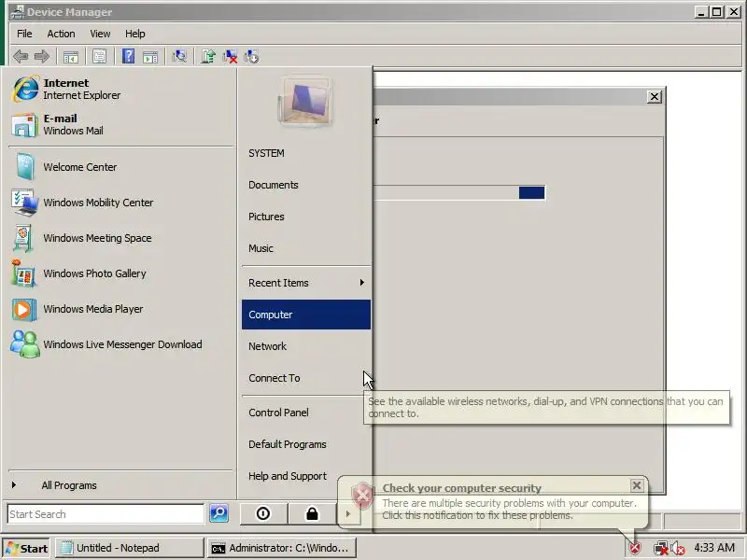Open Documents from the Start menu
The height and width of the screenshot is (560, 747).
pos(306,185)
